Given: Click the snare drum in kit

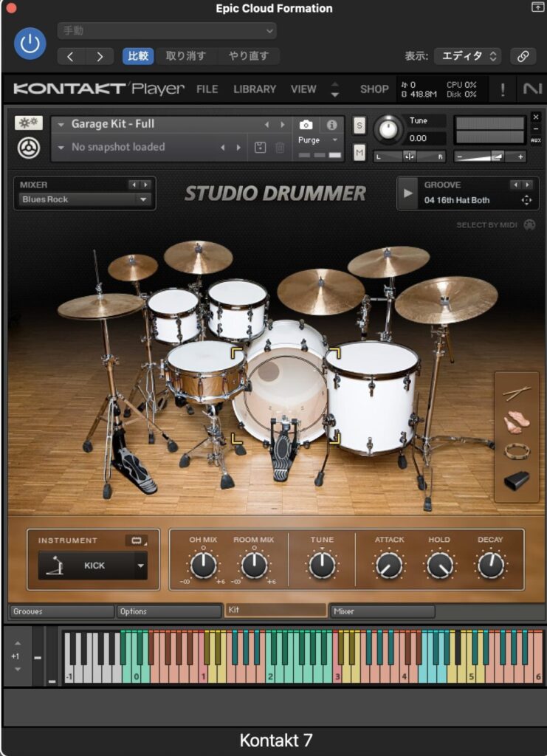Looking at the screenshot, I should point(206,371).
